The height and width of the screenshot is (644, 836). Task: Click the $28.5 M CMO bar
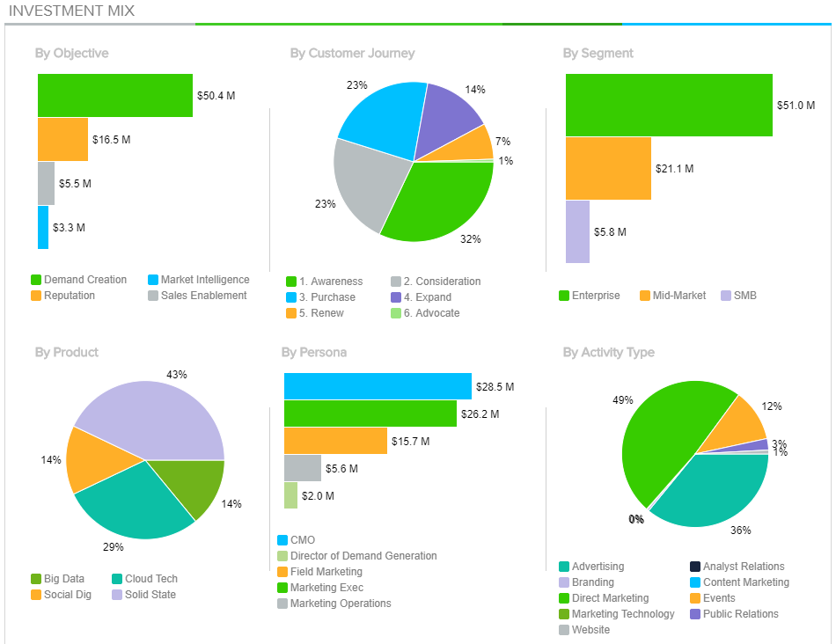coord(378,386)
